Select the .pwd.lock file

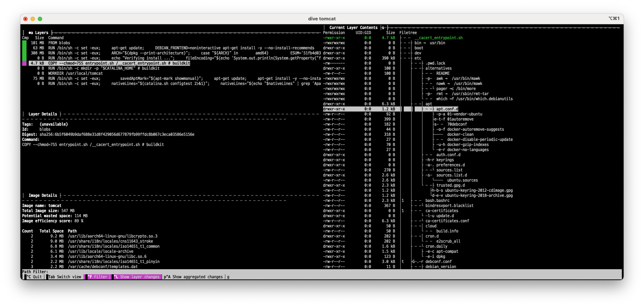(x=435, y=63)
